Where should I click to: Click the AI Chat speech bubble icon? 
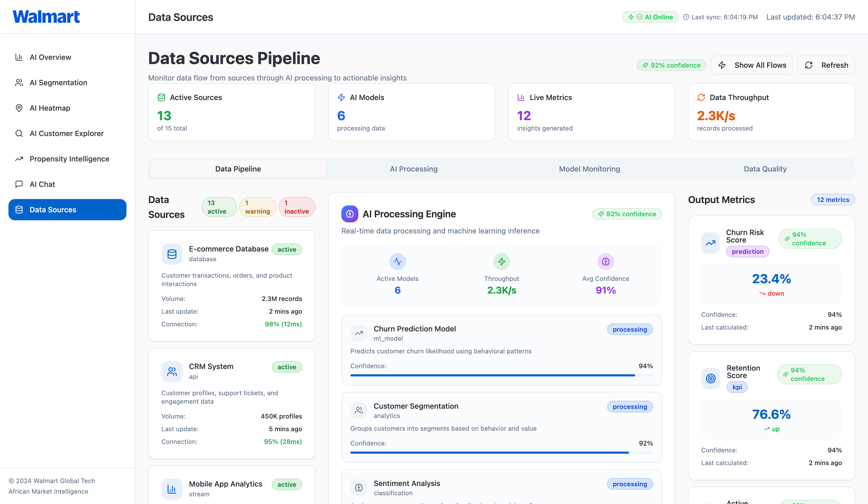pos(19,184)
